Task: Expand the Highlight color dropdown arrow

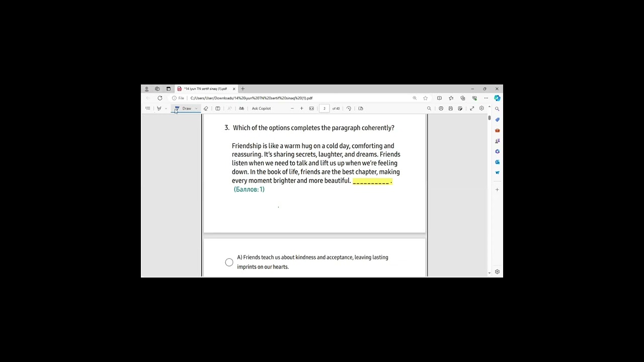Action: [x=166, y=109]
